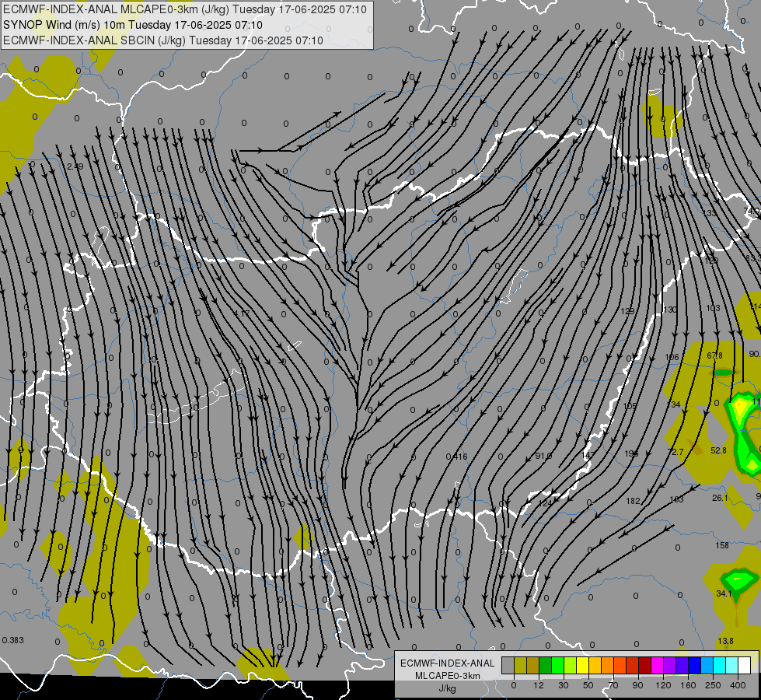
Task: Click the 12 tick label on the color scale
Action: coord(538,685)
